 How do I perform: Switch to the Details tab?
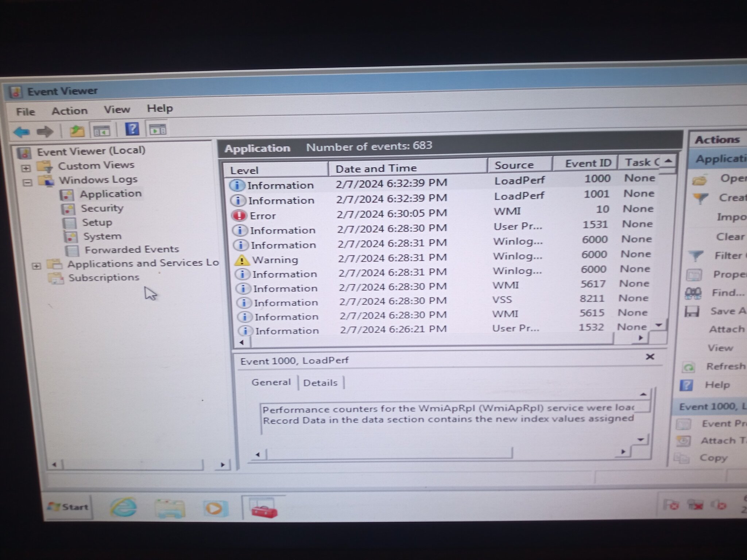pos(320,383)
